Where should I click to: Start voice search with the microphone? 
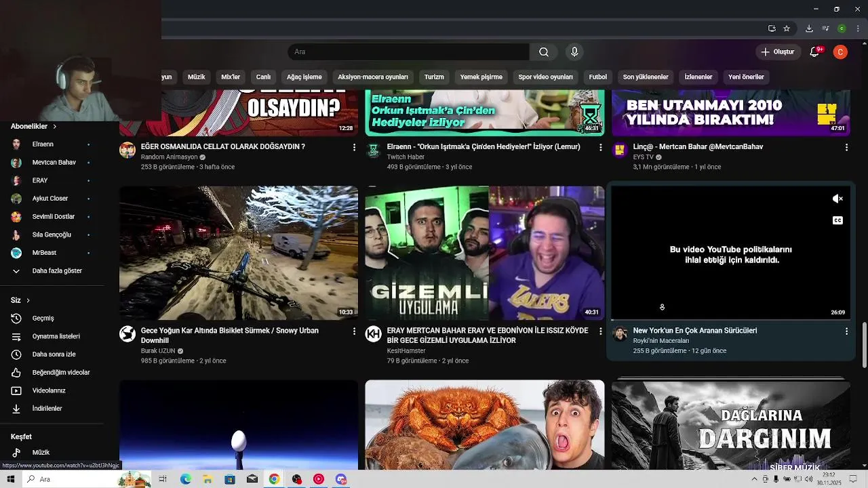click(x=574, y=52)
